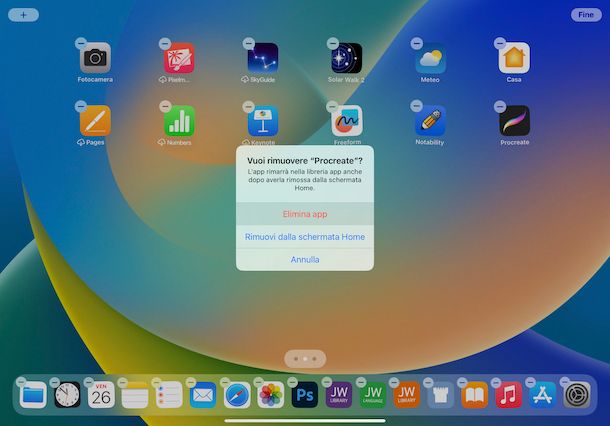The width and height of the screenshot is (610, 426).
Task: Select Rimuovi dalla schermata Home
Action: [x=305, y=237]
